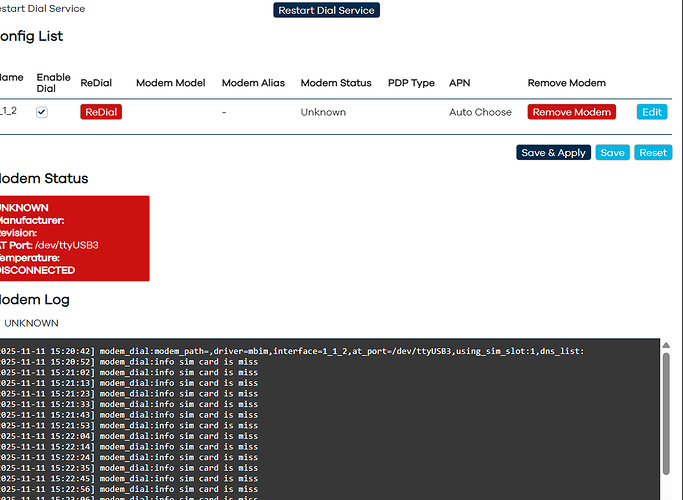Click the Modem Model column header

(x=170, y=83)
